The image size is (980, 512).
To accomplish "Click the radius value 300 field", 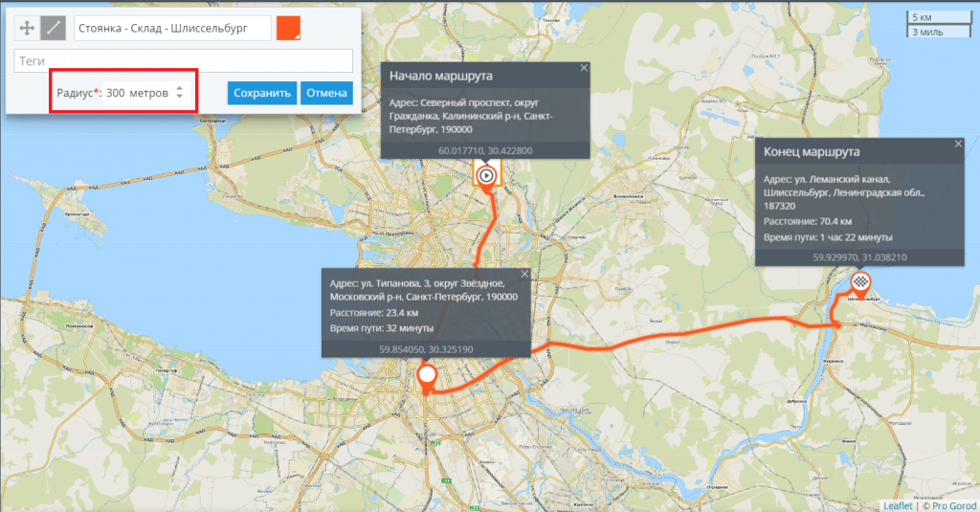I will pyautogui.click(x=116, y=93).
